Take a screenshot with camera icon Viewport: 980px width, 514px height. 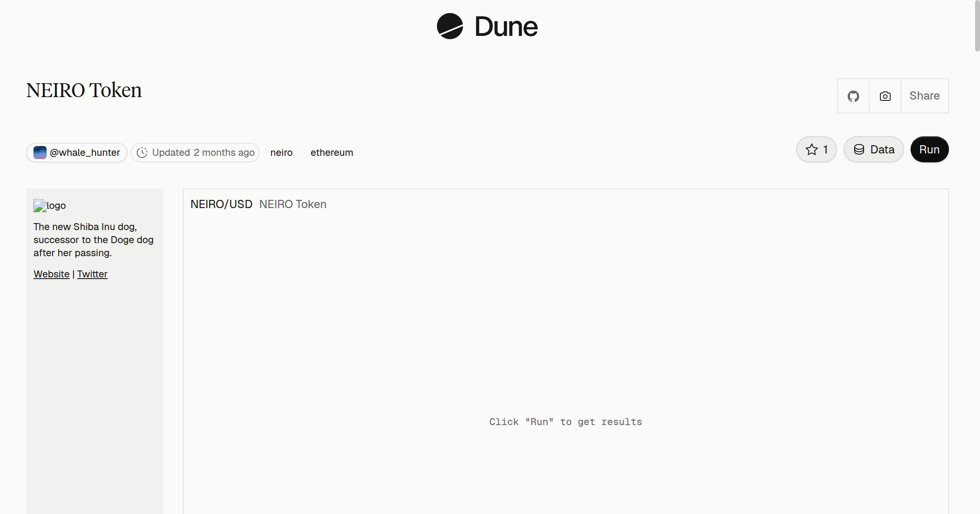[x=885, y=96]
